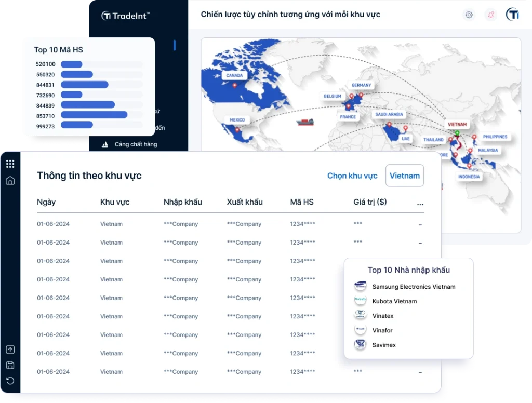The width and height of the screenshot is (532, 403).
Task: Select the Philippines map pin
Action: (x=474, y=137)
